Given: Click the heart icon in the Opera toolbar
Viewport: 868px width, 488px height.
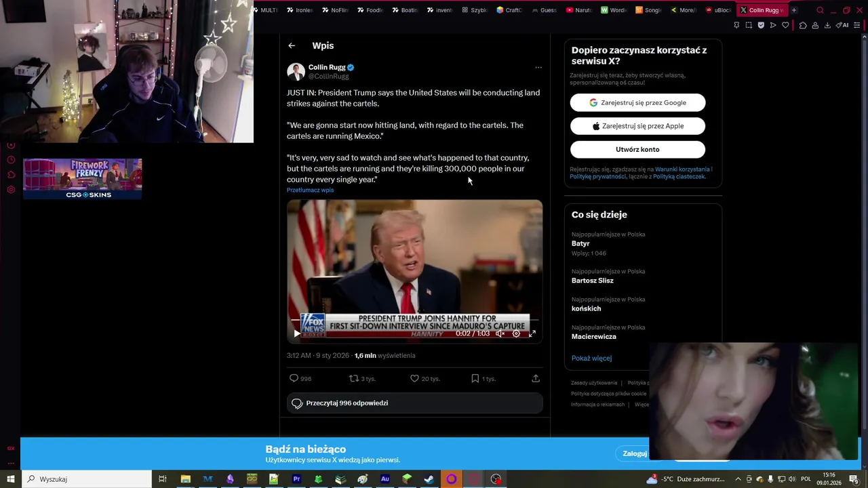Looking at the screenshot, I should click(x=785, y=25).
